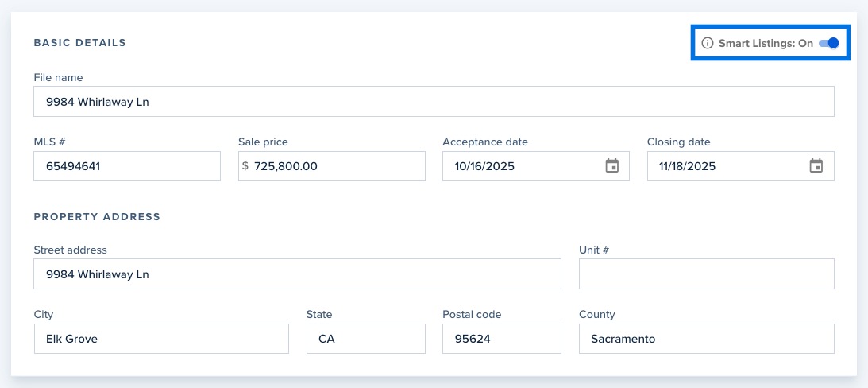
Task: Open the Closing date calendar picker icon
Action: point(816,166)
